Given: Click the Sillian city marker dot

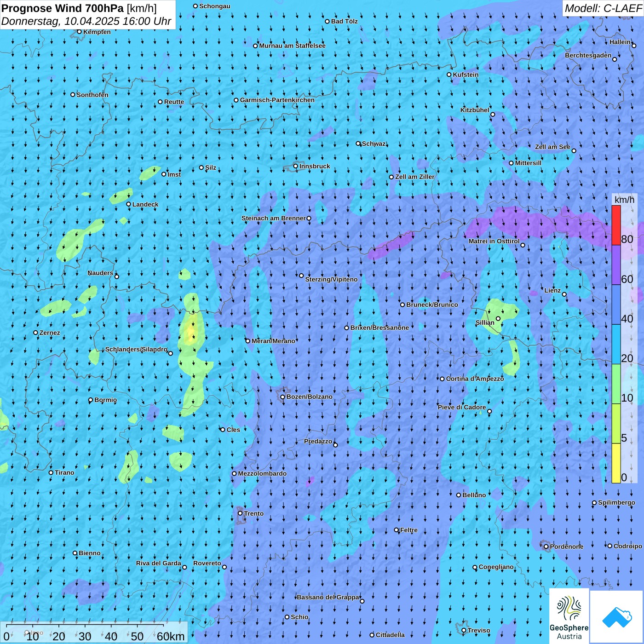Looking at the screenshot, I should [498, 318].
